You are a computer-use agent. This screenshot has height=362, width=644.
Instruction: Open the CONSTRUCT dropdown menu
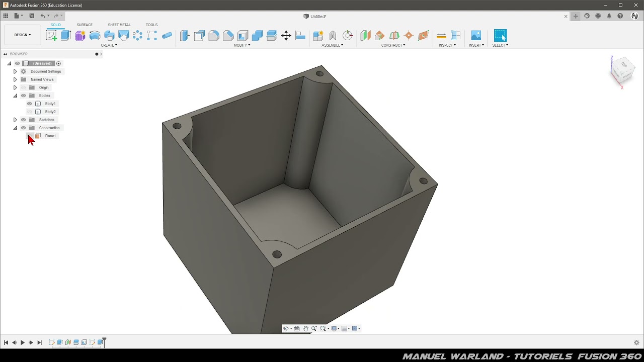click(x=393, y=45)
